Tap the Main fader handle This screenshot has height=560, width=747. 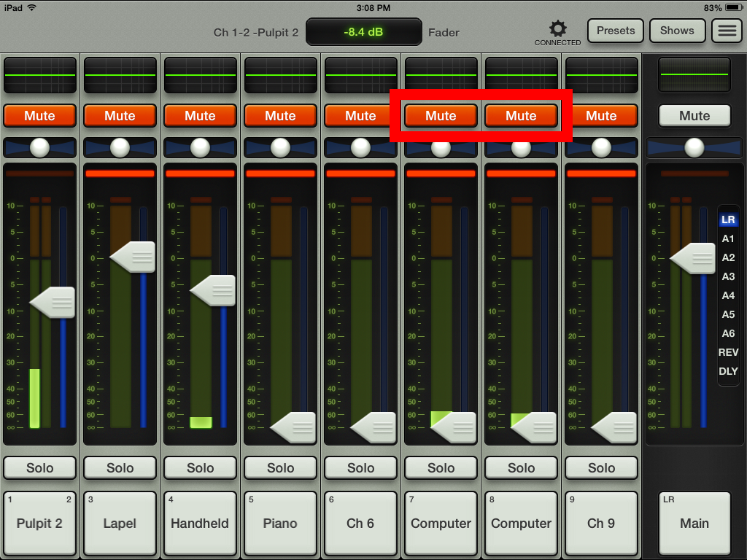click(692, 257)
